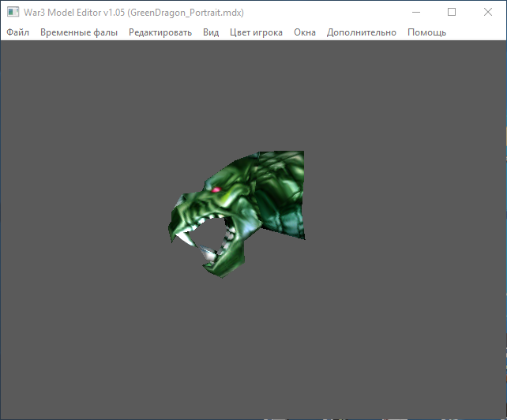Close the War3 Model Editor window
Screen dimensions: 507x420
[488, 12]
